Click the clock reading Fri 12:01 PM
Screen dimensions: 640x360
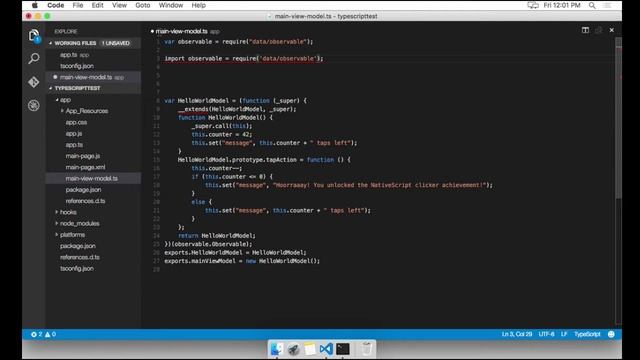(x=562, y=5)
